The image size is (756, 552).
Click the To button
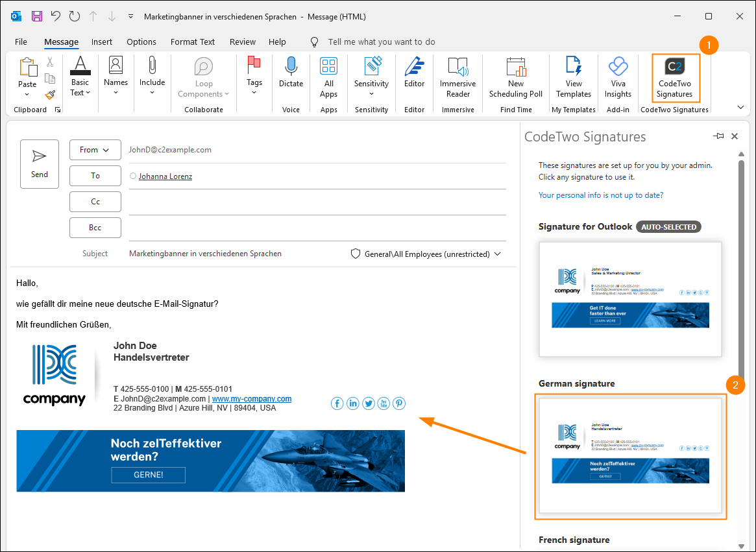coord(95,176)
